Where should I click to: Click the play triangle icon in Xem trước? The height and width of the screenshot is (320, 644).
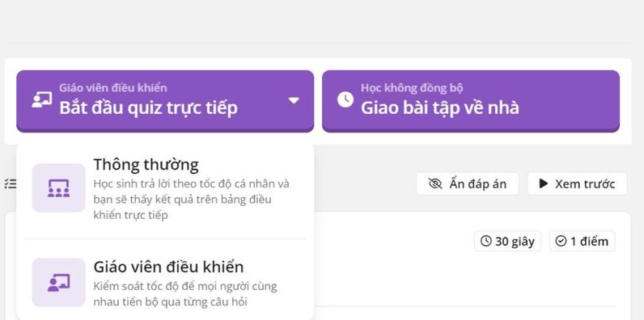pyautogui.click(x=544, y=183)
